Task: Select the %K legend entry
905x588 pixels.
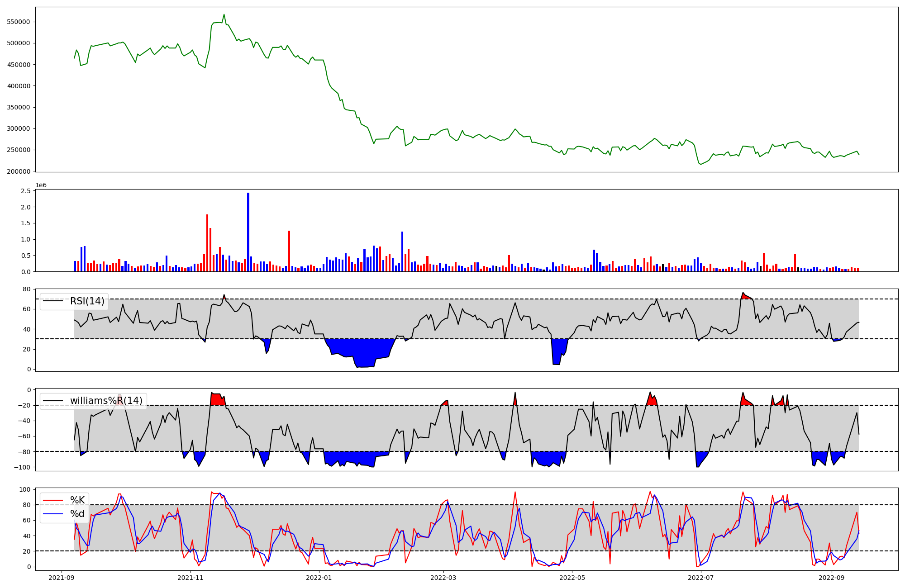Action: (x=77, y=500)
